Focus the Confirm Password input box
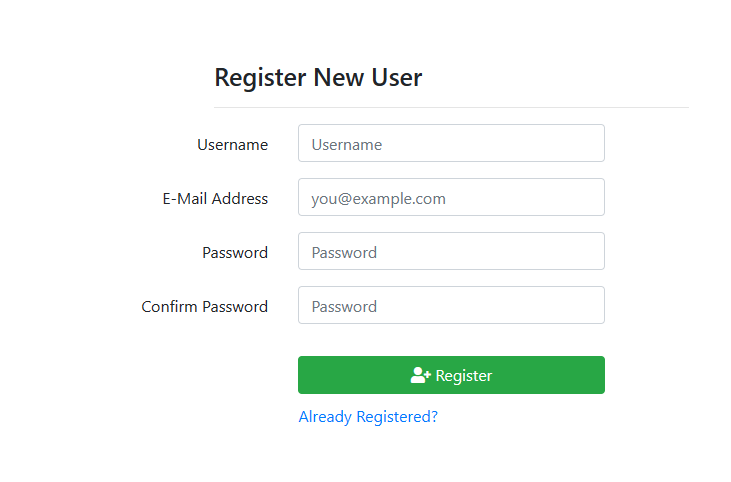 (x=451, y=305)
